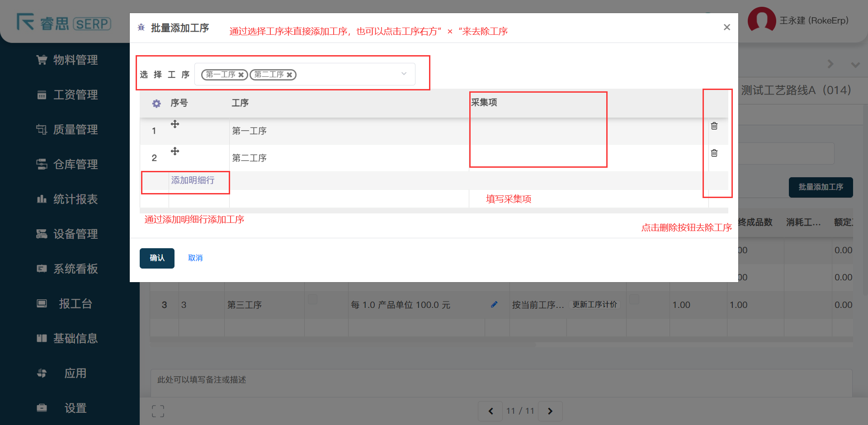
Task: Click 添加明细行 to add a row
Action: click(193, 180)
